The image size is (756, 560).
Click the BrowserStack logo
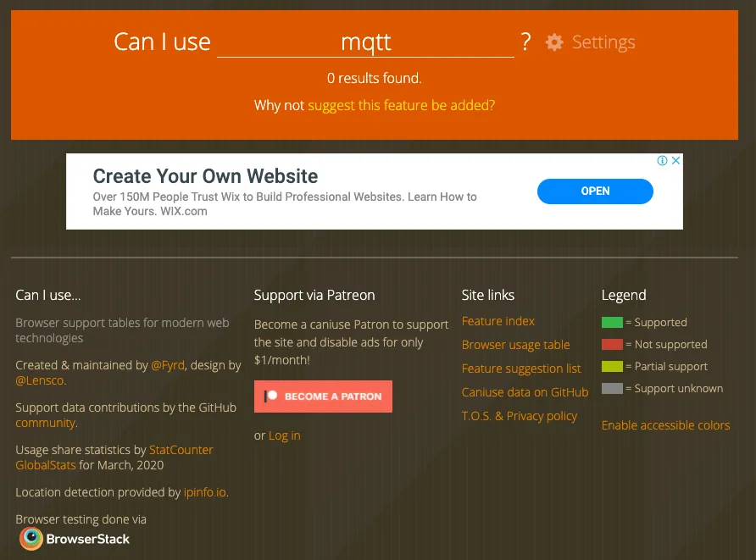(x=75, y=538)
